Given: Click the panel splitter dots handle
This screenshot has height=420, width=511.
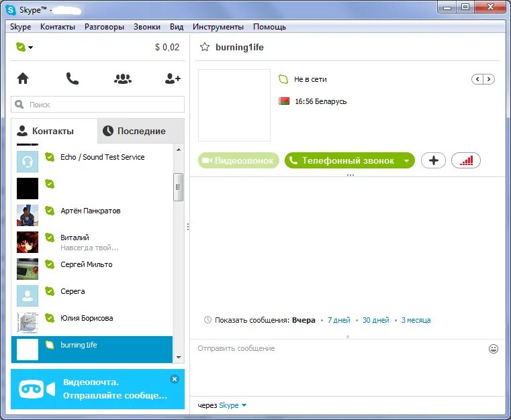Looking at the screenshot, I should point(188,227).
